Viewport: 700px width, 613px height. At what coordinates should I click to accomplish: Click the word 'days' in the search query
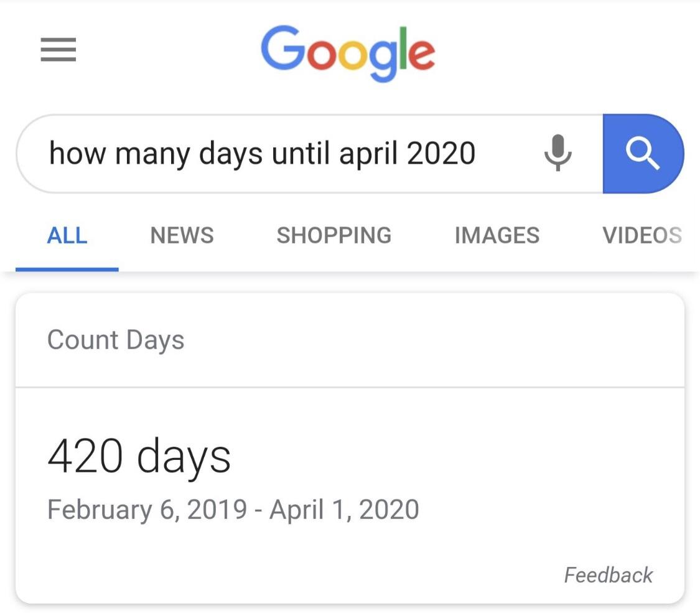tap(231, 154)
